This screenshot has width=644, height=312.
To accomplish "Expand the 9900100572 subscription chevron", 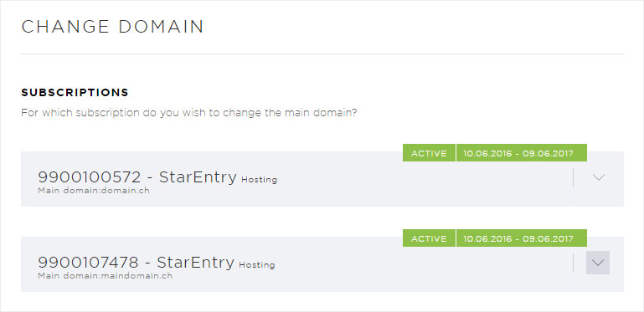I will 598,177.
